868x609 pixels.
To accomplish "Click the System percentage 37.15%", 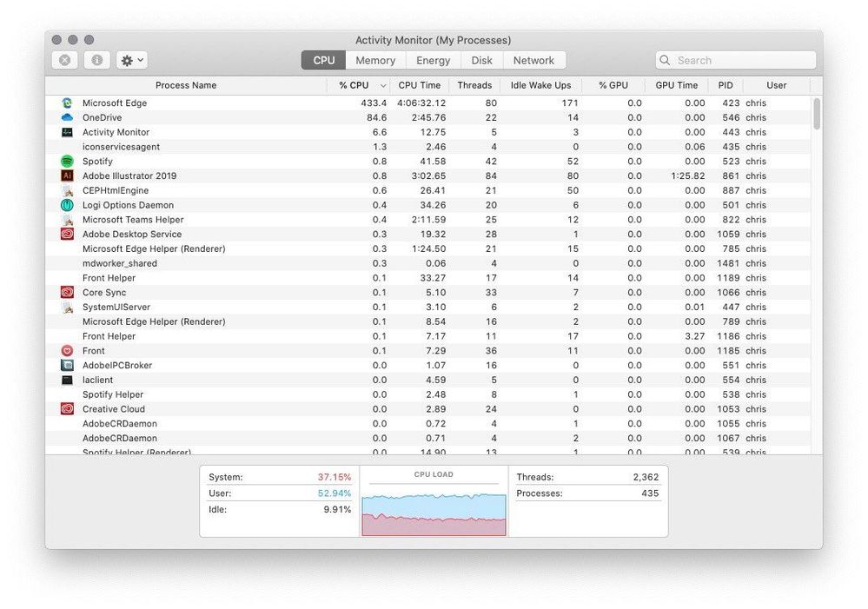I will (335, 477).
